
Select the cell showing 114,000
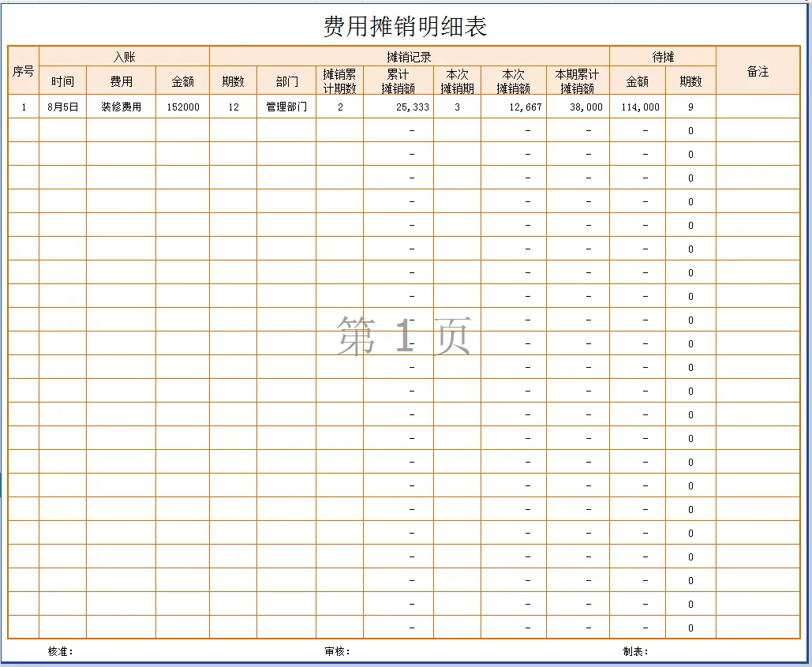click(638, 107)
